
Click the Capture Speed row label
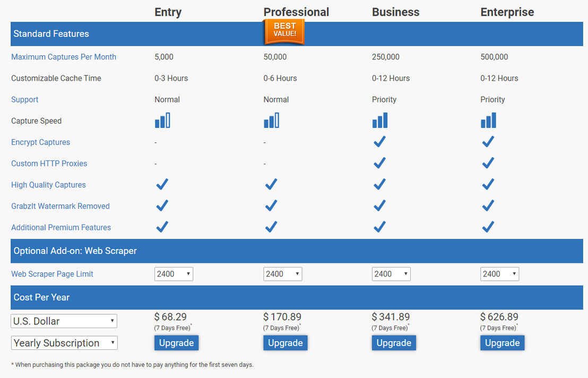(x=37, y=121)
